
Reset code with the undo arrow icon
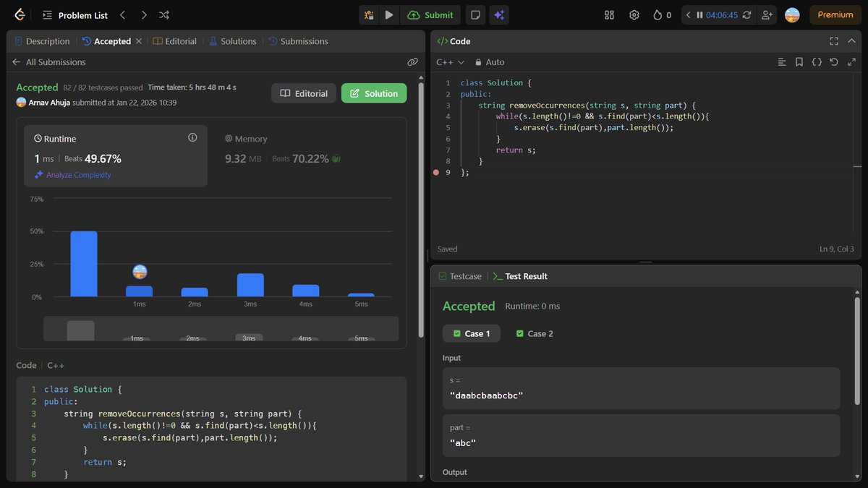[834, 62]
